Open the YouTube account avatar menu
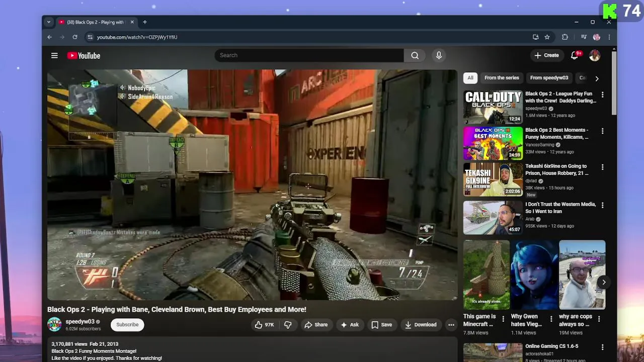This screenshot has width=644, height=362. point(595,55)
